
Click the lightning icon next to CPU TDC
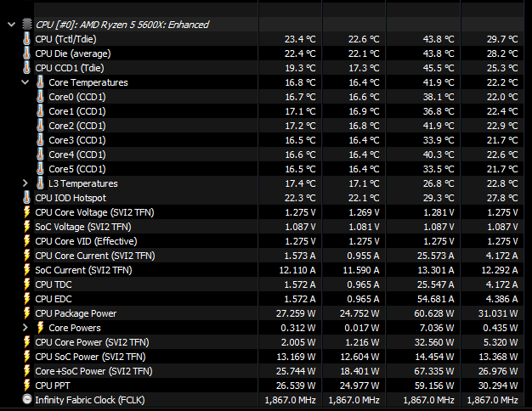26,284
